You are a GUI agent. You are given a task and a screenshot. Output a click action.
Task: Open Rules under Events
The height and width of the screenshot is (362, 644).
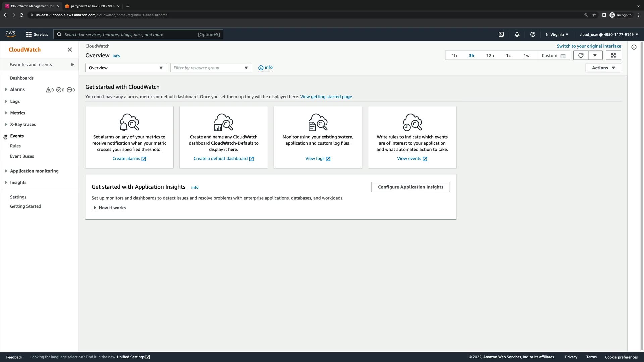pyautogui.click(x=15, y=146)
